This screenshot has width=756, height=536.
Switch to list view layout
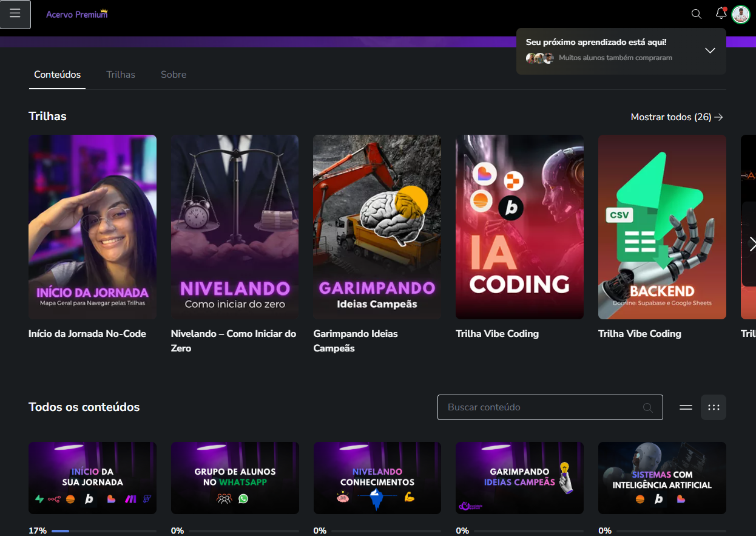coord(686,407)
